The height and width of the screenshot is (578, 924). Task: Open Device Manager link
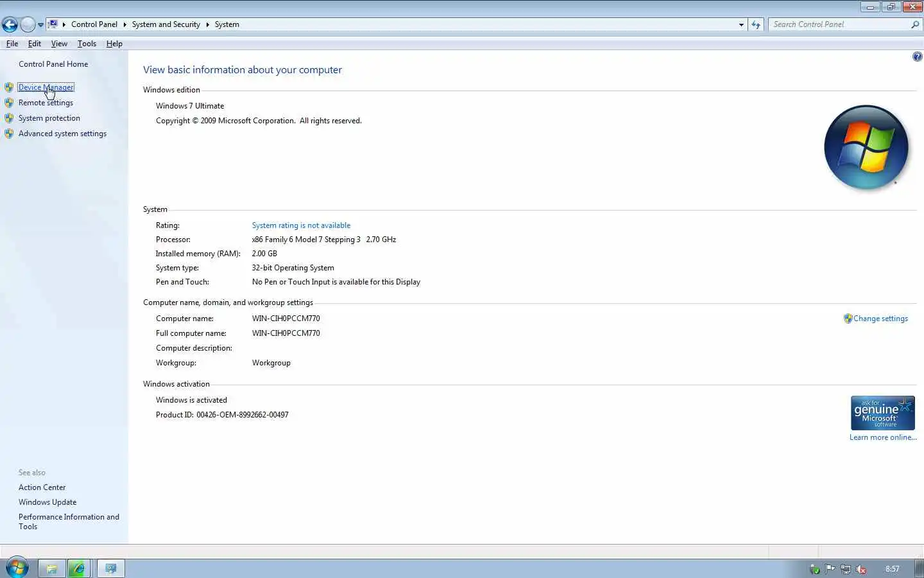pyautogui.click(x=46, y=87)
